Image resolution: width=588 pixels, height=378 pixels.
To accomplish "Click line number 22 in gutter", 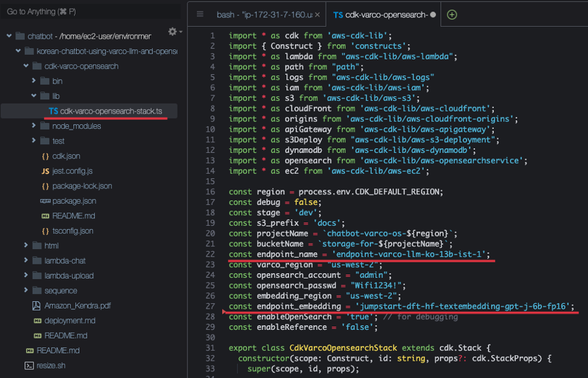I will (212, 254).
